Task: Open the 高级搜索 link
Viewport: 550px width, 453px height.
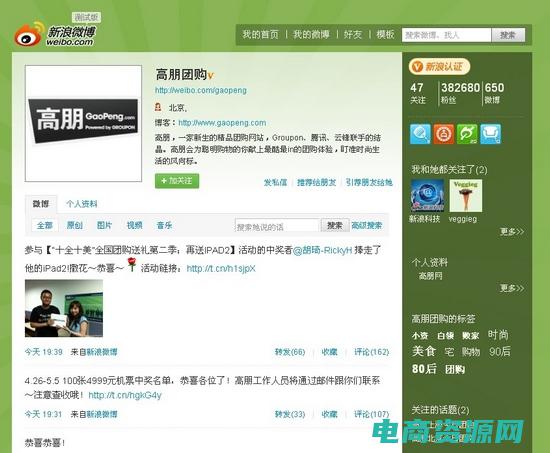Action: click(367, 226)
